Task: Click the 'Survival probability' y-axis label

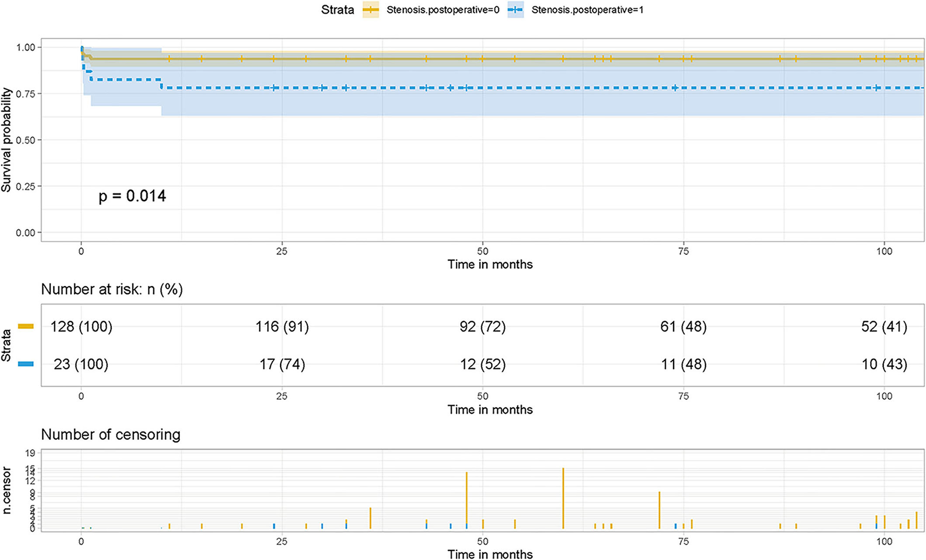Action: pyautogui.click(x=6, y=139)
